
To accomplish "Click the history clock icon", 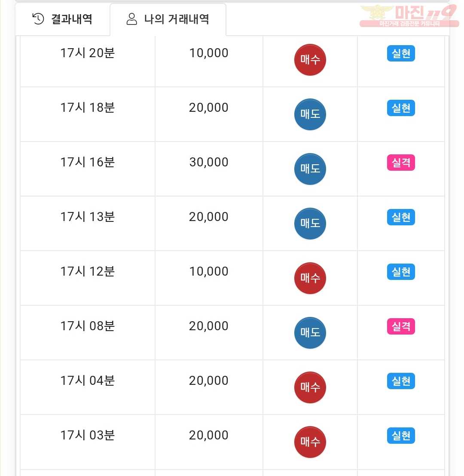I will tap(38, 19).
